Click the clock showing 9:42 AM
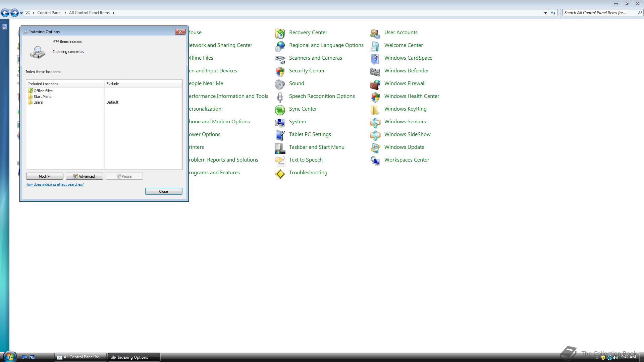This screenshot has width=644, height=362. click(x=628, y=357)
